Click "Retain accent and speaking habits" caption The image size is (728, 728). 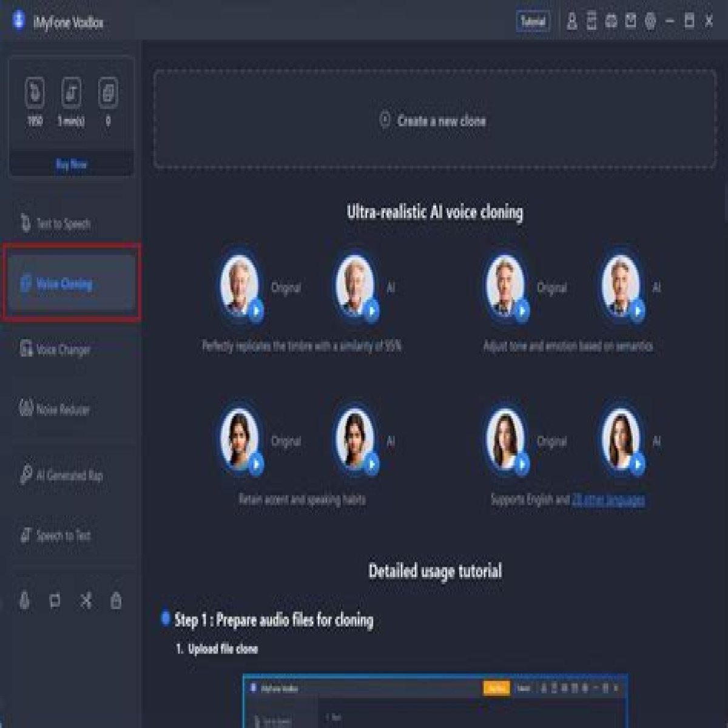tap(302, 499)
